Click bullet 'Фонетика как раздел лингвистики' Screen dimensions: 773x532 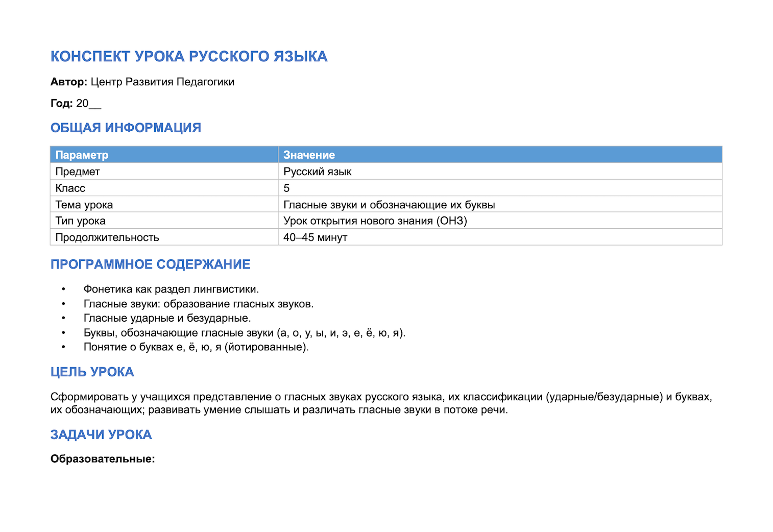pyautogui.click(x=171, y=289)
